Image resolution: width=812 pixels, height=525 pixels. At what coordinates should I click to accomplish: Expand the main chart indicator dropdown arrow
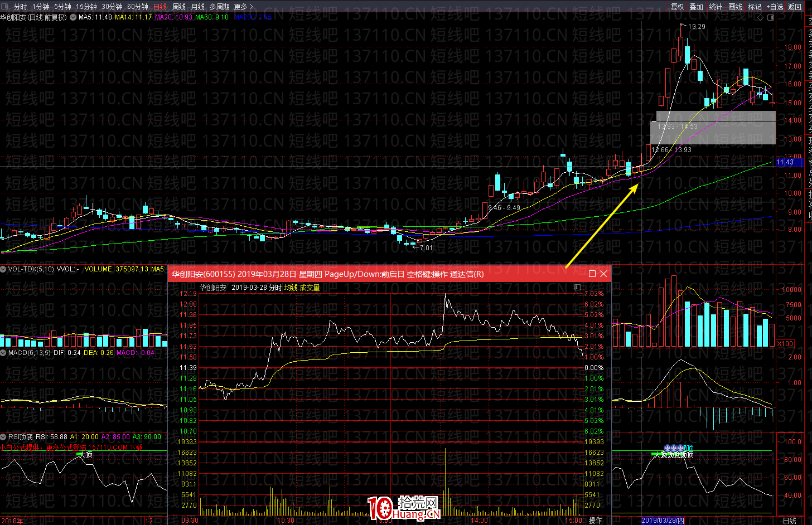pyautogui.click(x=73, y=17)
